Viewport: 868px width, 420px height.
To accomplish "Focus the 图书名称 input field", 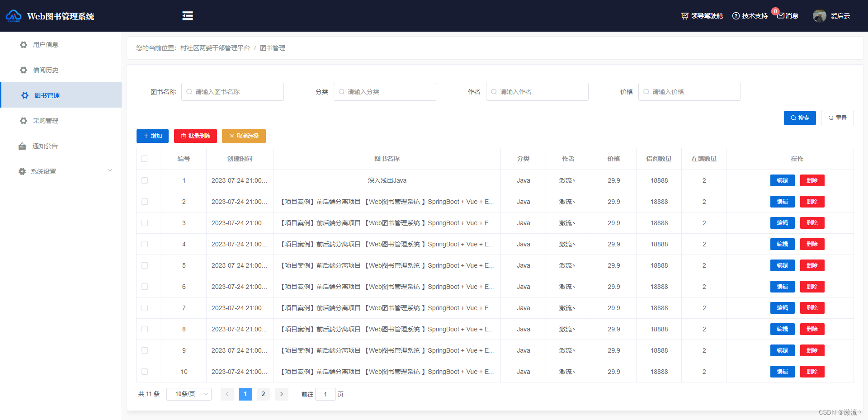I will [x=232, y=92].
